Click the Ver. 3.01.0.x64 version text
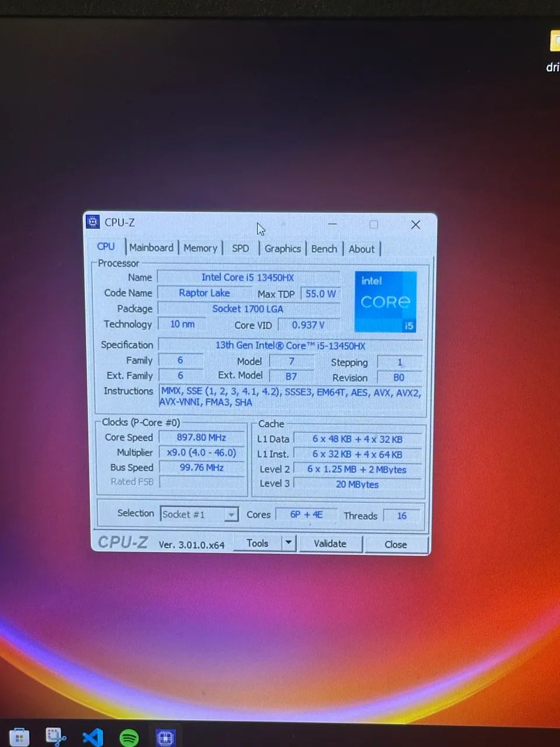560x747 pixels. click(x=191, y=544)
